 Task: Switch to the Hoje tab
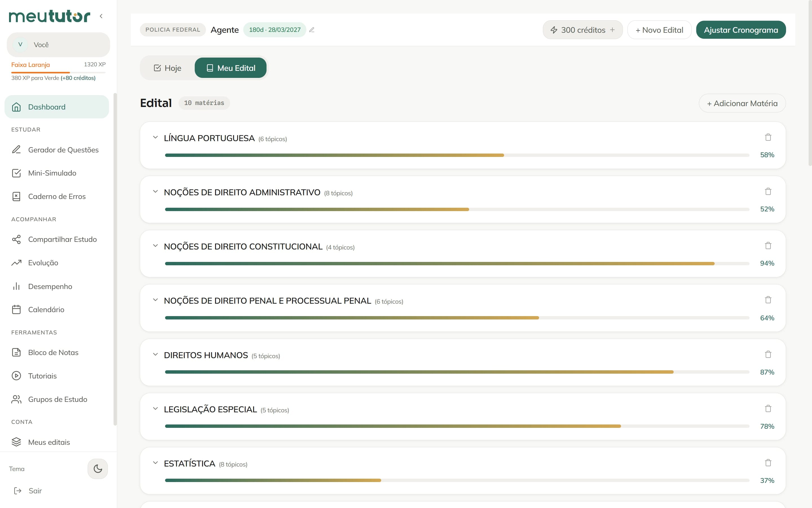click(167, 68)
